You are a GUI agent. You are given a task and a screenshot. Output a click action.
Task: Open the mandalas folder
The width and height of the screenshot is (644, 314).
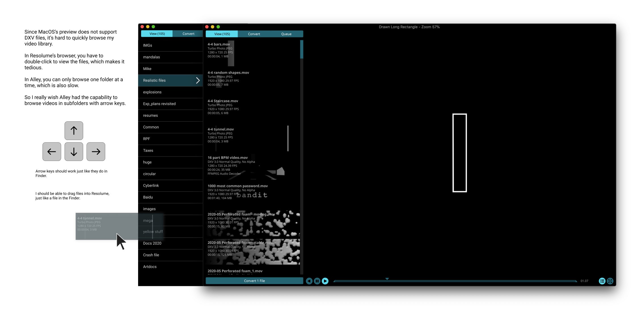point(151,57)
